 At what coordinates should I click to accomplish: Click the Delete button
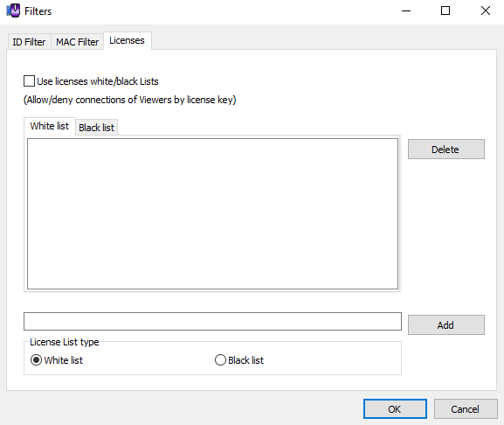446,149
